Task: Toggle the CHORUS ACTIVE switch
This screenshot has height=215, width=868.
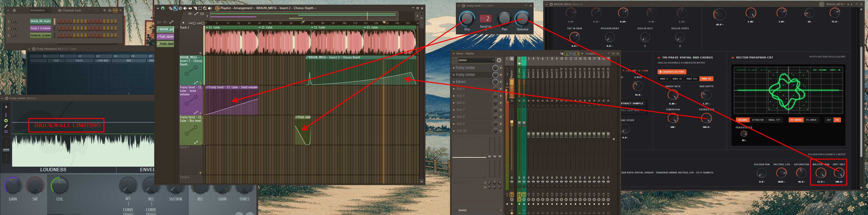Action: 672,72
